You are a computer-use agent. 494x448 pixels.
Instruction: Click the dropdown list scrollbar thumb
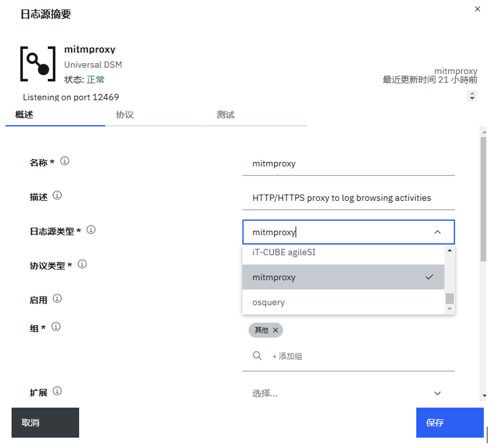[x=450, y=298]
